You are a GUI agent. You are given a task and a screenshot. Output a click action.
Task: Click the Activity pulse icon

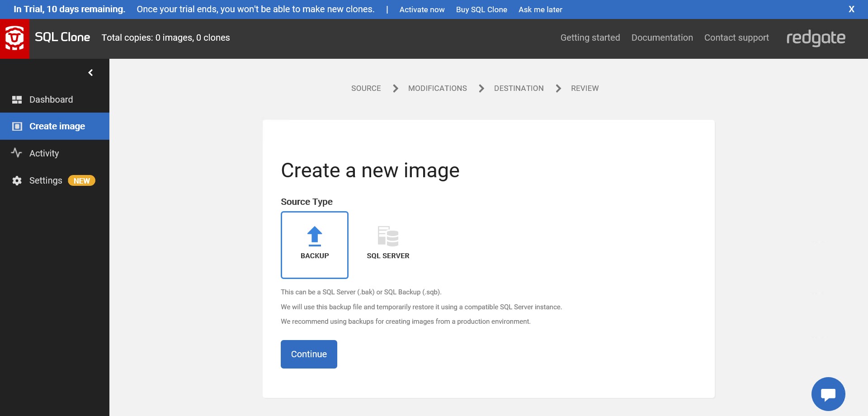[x=16, y=153]
